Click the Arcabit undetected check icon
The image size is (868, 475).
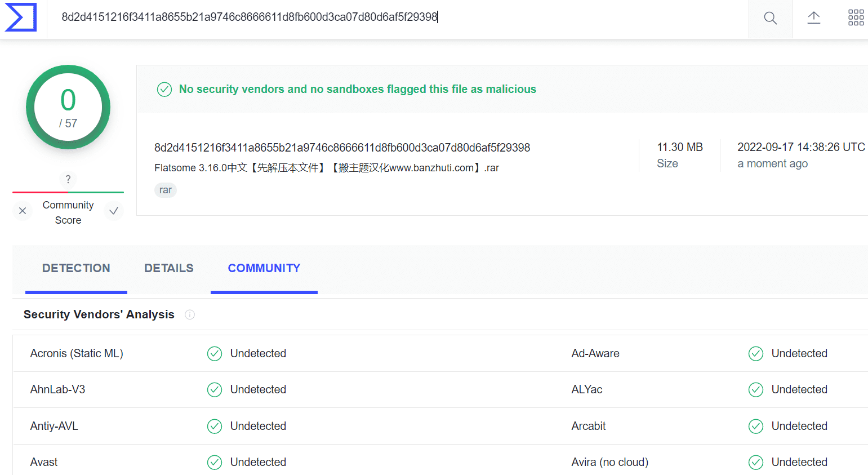(756, 426)
